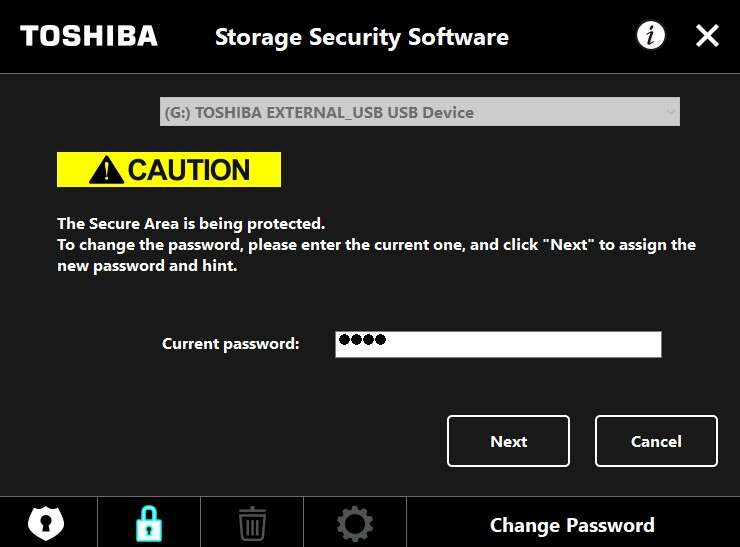Click the masked password dots
740x547 pixels.
pyautogui.click(x=361, y=340)
